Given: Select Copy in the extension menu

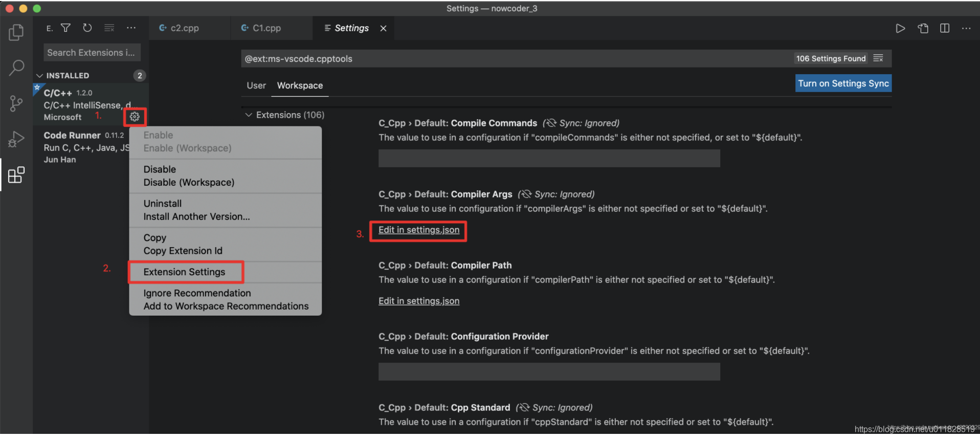Looking at the screenshot, I should click(155, 237).
